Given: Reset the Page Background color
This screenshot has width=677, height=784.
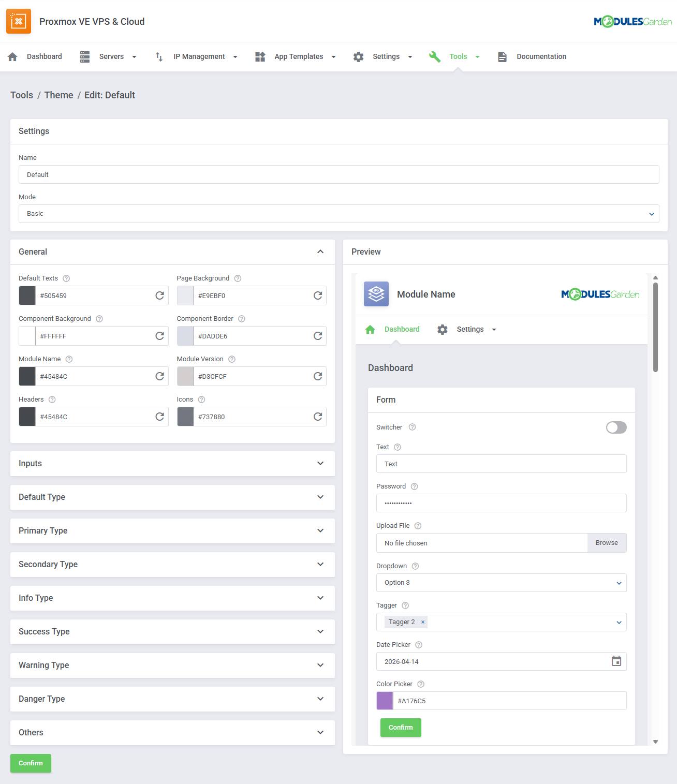Looking at the screenshot, I should click(318, 295).
